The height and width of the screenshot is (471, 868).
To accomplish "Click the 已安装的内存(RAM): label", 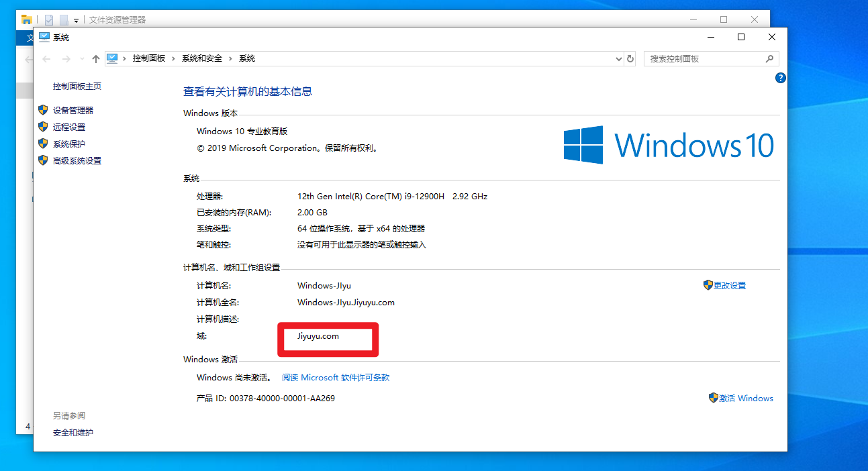I will coord(234,213).
